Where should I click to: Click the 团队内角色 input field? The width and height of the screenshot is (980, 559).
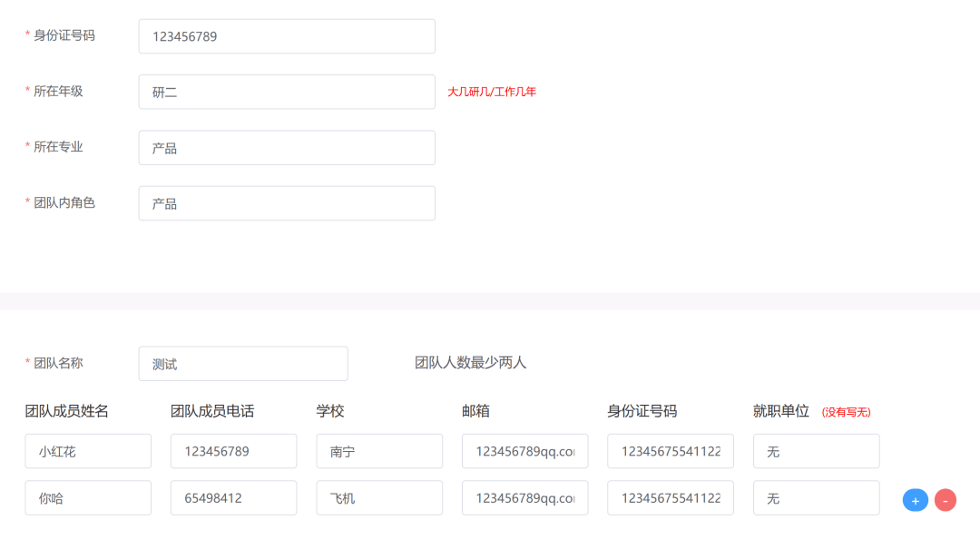(x=287, y=203)
